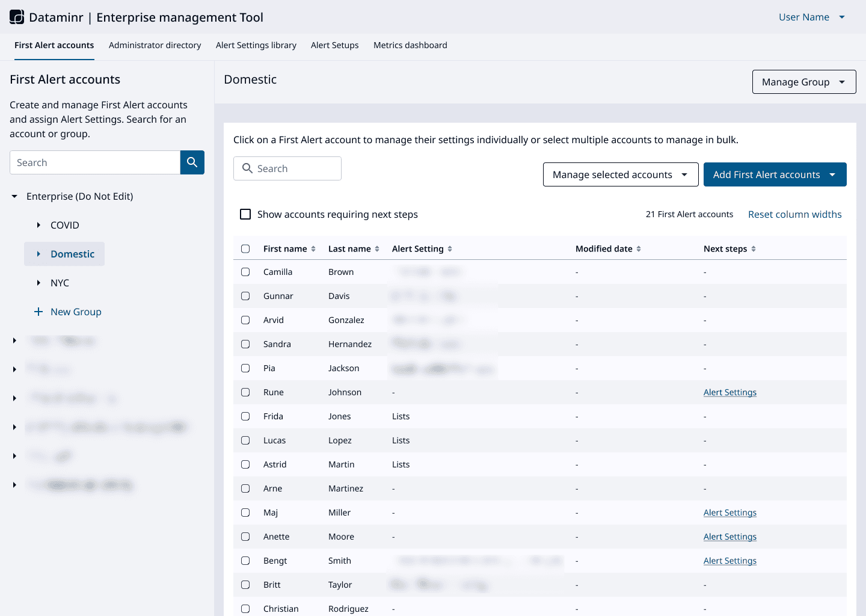Switch to Alert Setups tab
This screenshot has width=866, height=616.
tap(335, 45)
